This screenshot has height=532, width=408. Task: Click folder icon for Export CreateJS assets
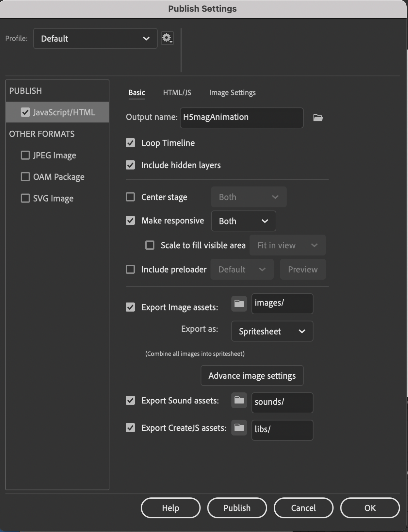239,428
